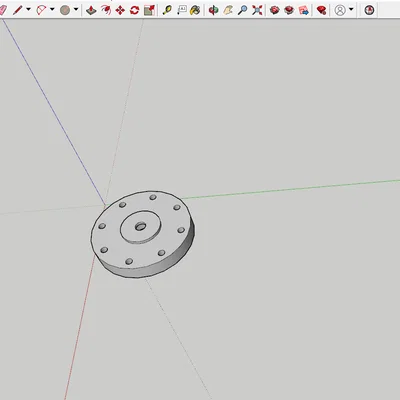This screenshot has width=400, height=400.
Task: Select the Rotate tool
Action: coord(134,10)
